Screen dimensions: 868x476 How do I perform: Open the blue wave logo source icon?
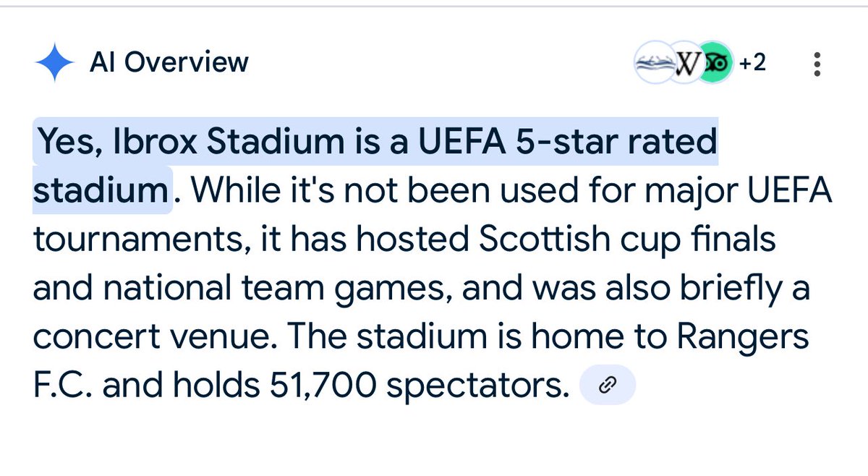point(652,65)
